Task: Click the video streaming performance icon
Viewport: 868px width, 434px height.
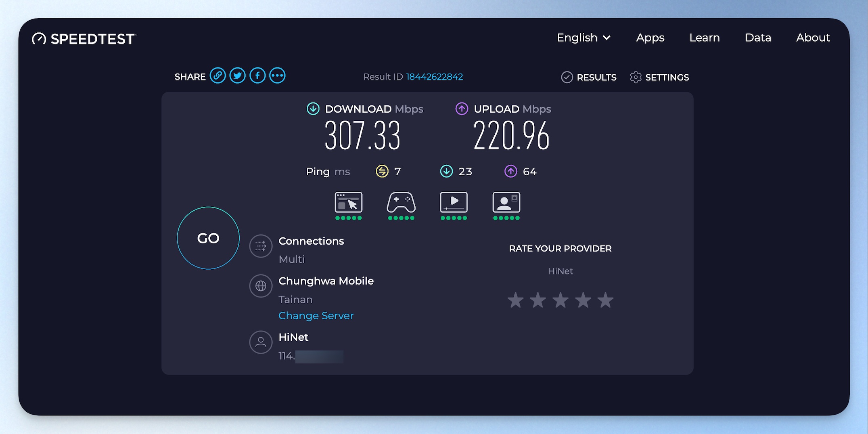Action: (454, 203)
